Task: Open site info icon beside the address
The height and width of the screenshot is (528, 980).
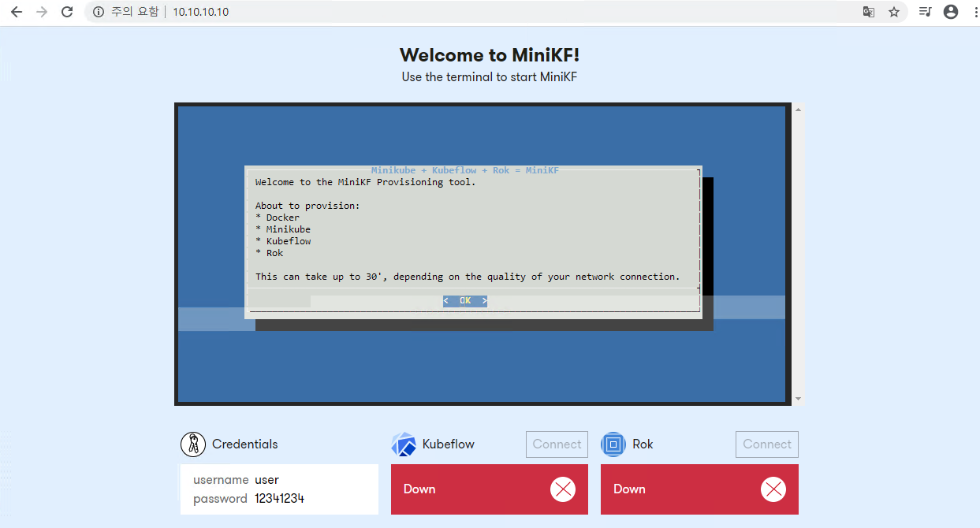Action: coord(99,12)
